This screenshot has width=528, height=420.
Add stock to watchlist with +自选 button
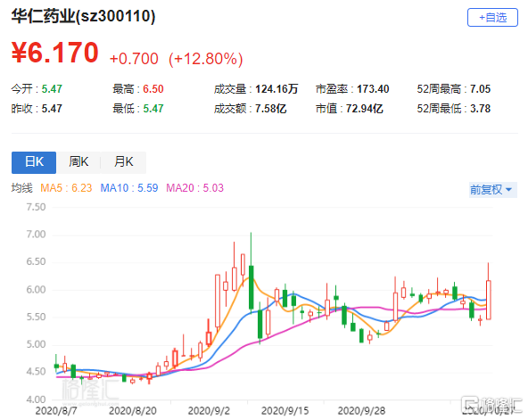(x=492, y=18)
